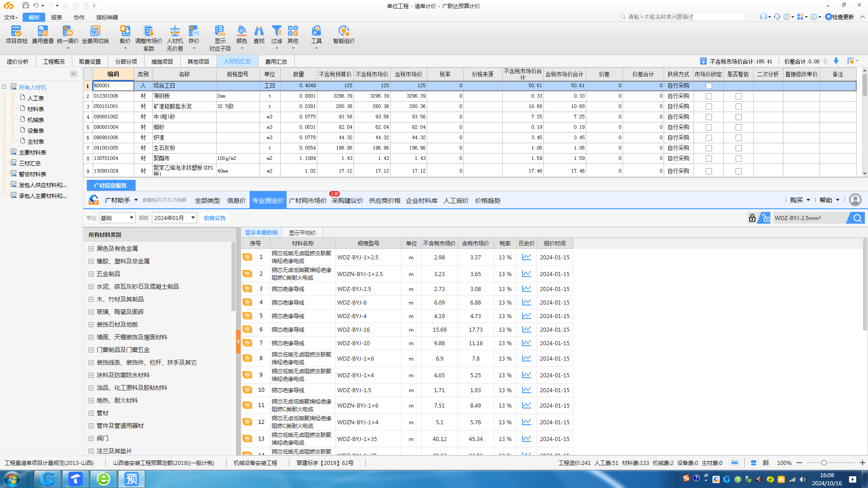Click the blue down arrow near 价差合计
This screenshot has height=488, width=868.
pos(836,61)
